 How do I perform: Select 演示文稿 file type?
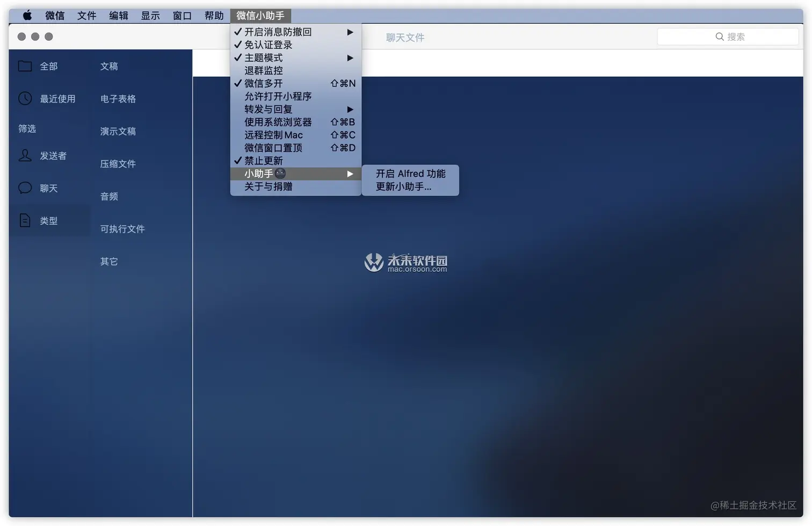[118, 131]
